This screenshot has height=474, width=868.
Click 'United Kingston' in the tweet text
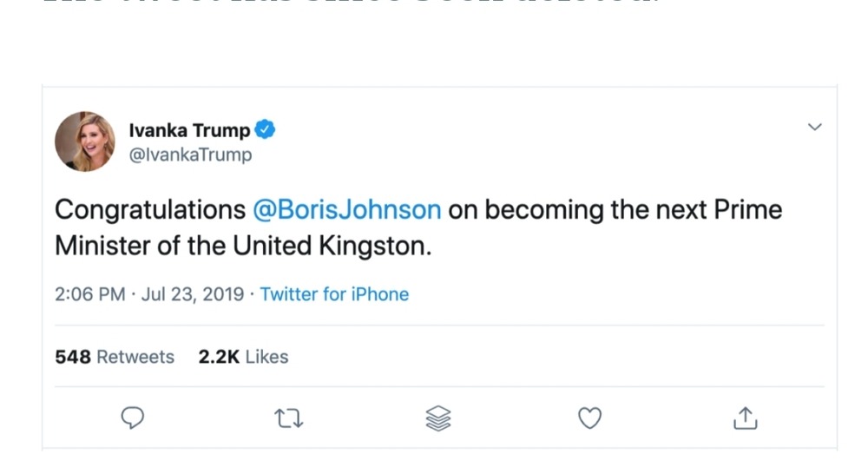[x=332, y=247]
